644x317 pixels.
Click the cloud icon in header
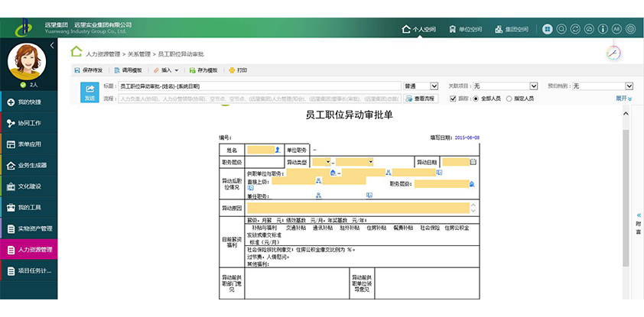click(x=589, y=29)
